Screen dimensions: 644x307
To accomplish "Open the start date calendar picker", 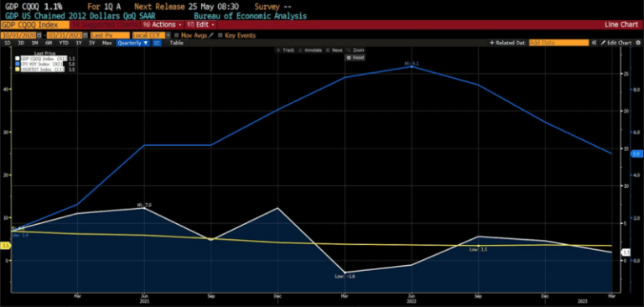I will pos(39,35).
